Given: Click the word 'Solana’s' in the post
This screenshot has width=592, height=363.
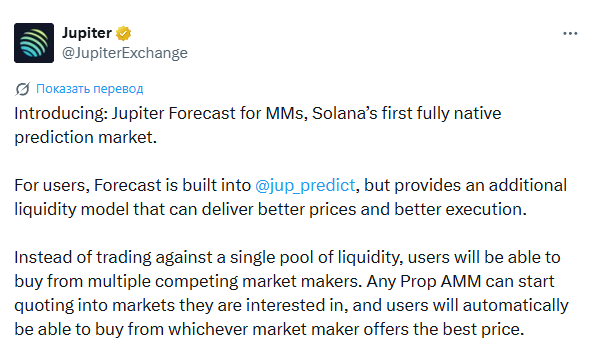Looking at the screenshot, I should tap(345, 113).
